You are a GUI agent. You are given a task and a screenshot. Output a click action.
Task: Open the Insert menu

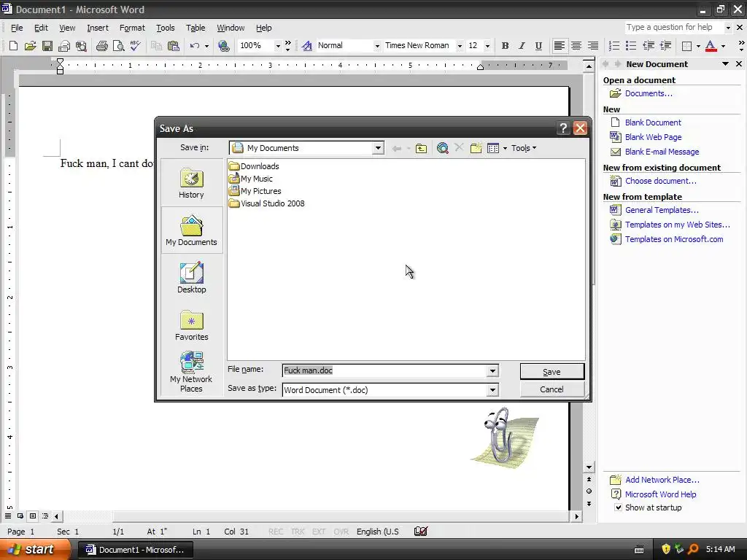coord(98,28)
